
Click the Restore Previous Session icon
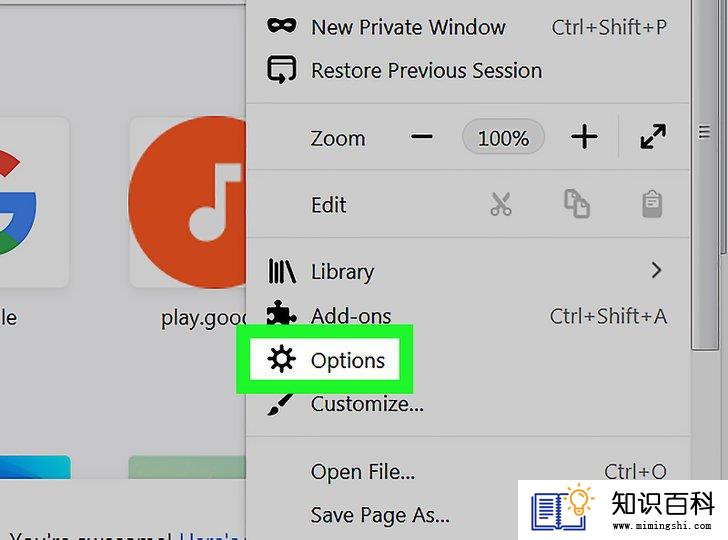[x=281, y=70]
